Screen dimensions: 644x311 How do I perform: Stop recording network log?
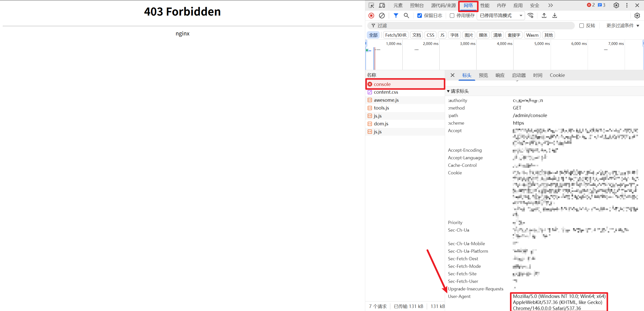pos(371,16)
